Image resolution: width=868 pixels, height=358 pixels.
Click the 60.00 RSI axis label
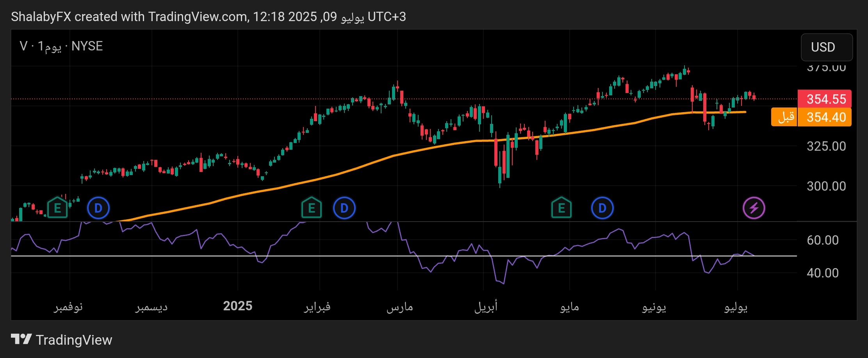click(823, 240)
